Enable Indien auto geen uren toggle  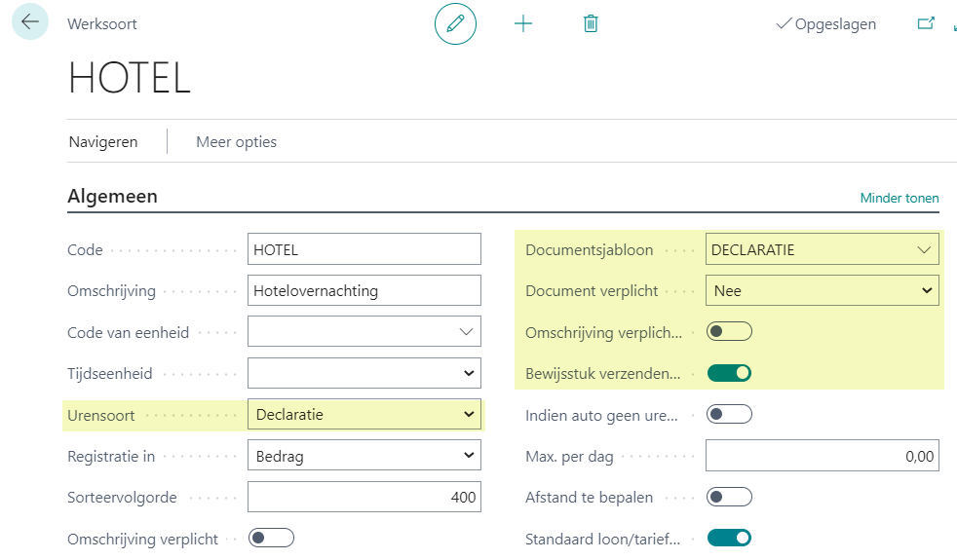[729, 415]
